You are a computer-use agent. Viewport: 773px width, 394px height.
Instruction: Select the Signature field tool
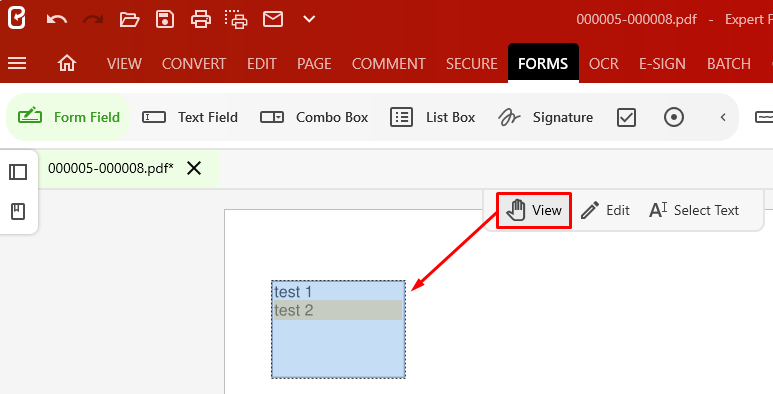pyautogui.click(x=545, y=117)
